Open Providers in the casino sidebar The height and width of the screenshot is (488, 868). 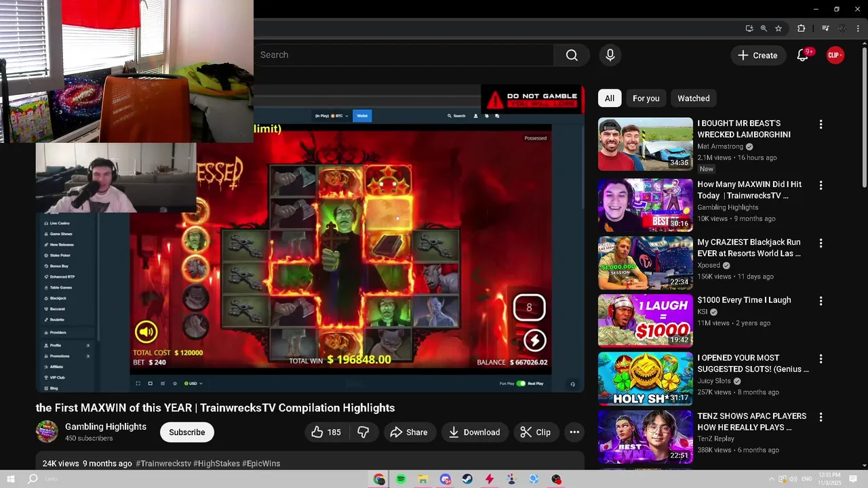58,332
